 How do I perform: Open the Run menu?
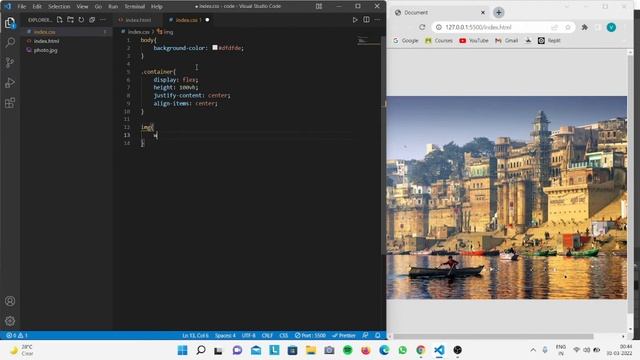point(113,7)
